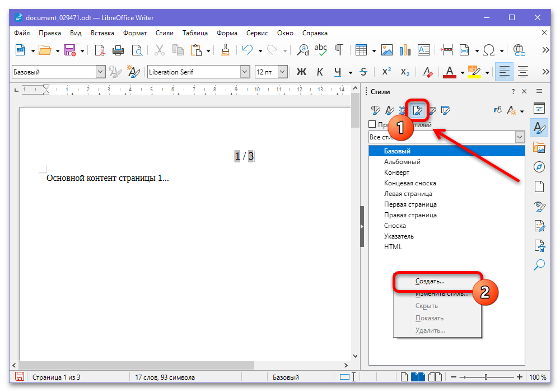Open the Сервис menu

257,33
